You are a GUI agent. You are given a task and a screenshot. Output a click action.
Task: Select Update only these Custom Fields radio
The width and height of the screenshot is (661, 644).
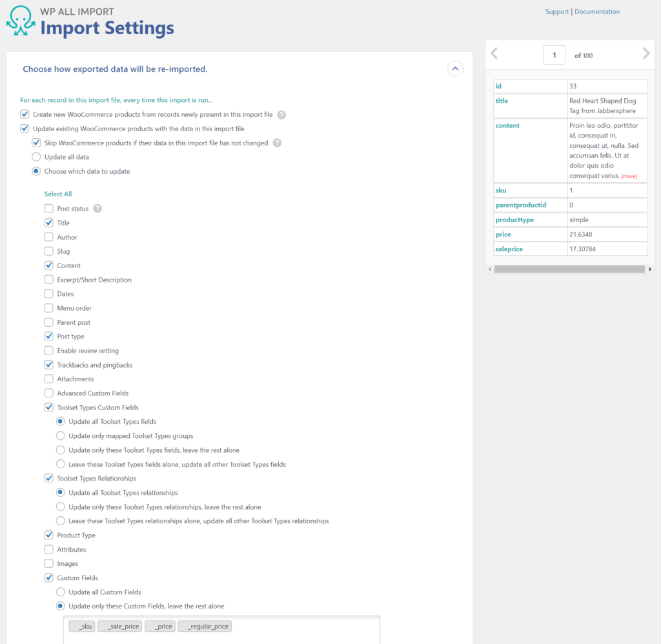pyautogui.click(x=61, y=606)
